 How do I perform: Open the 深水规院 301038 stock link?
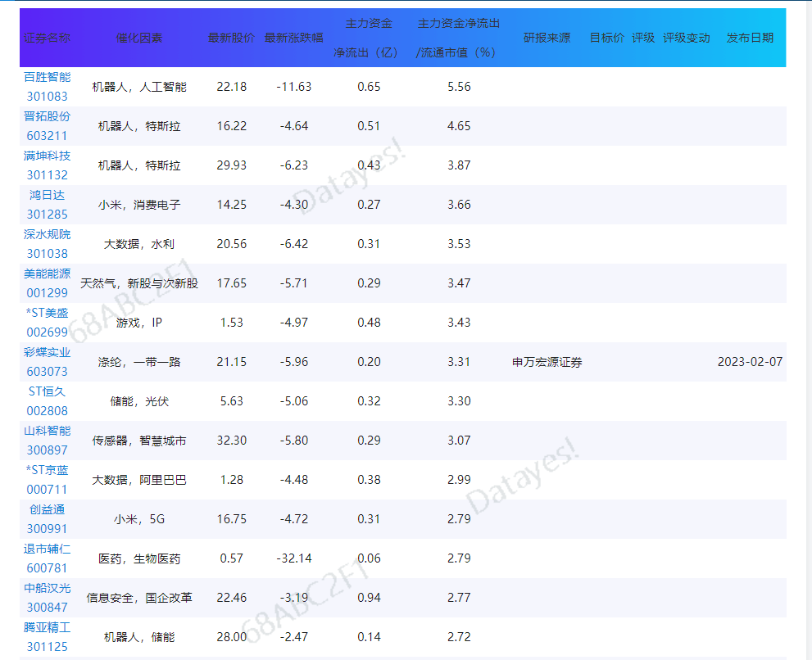(48, 244)
